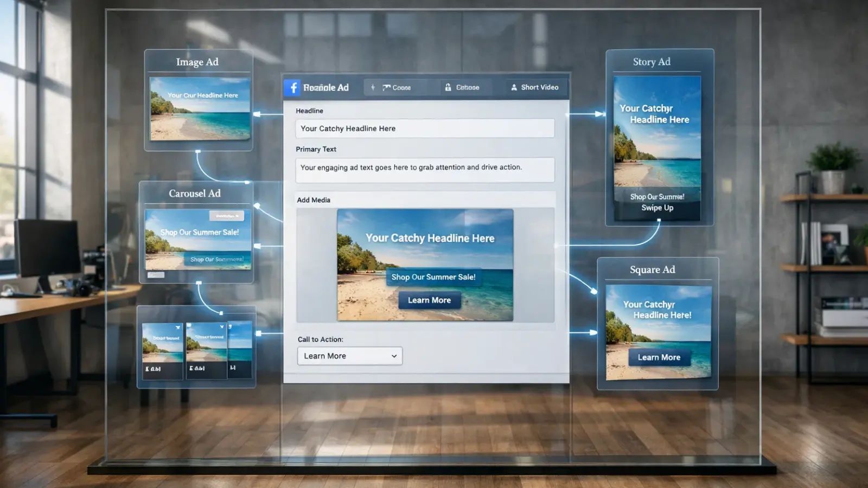868x488 pixels.
Task: Click the Headline input field
Action: click(x=425, y=129)
